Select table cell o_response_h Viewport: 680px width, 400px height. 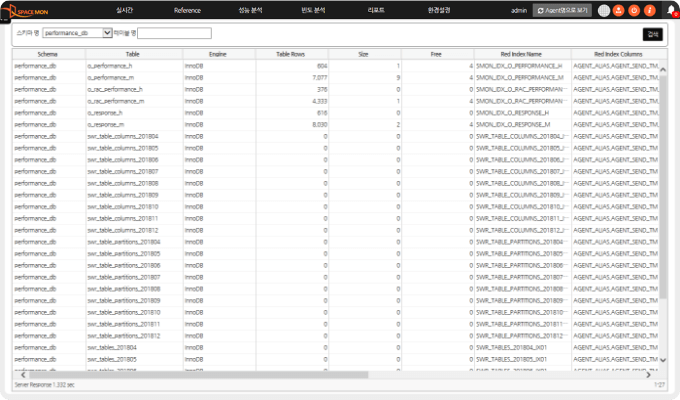click(134, 113)
